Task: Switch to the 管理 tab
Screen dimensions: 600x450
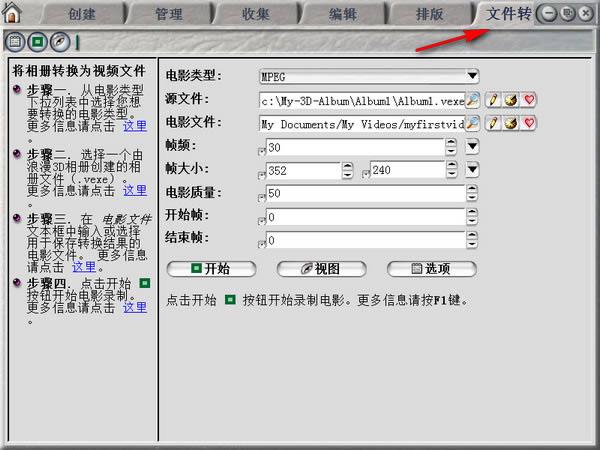Action: pos(169,15)
